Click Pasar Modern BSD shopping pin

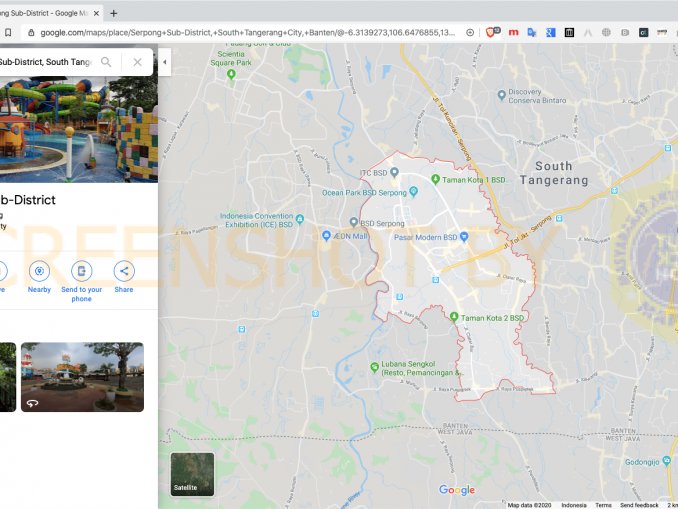(x=464, y=237)
